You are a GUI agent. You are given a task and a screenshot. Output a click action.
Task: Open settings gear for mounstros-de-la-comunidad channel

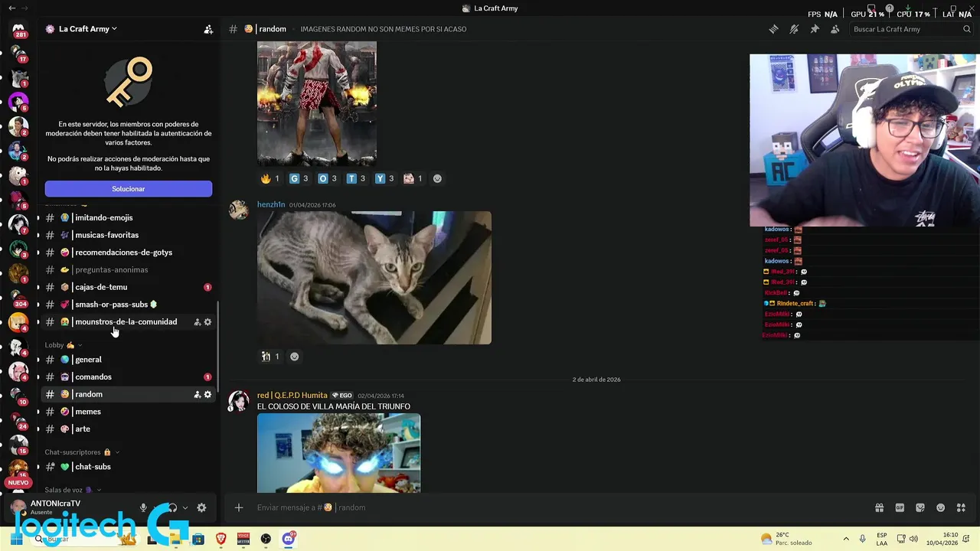click(207, 322)
